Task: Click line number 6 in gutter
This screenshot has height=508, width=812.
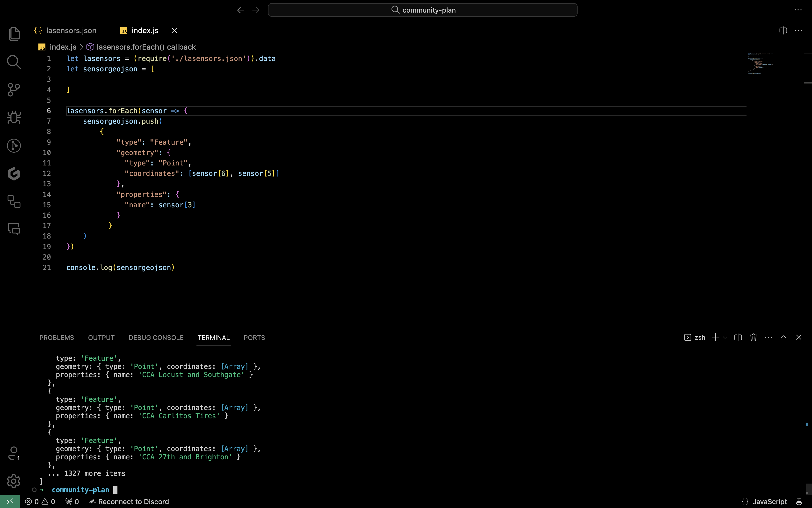Action: (x=49, y=111)
